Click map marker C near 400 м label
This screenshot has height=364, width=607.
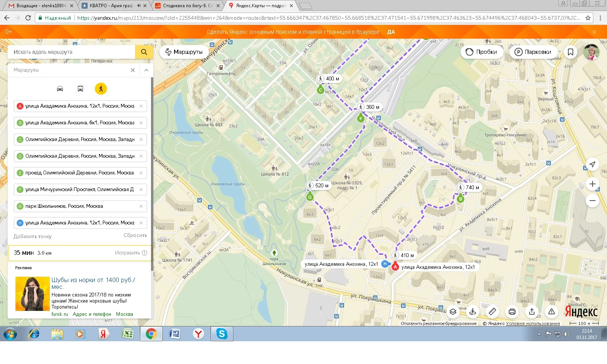click(x=321, y=90)
